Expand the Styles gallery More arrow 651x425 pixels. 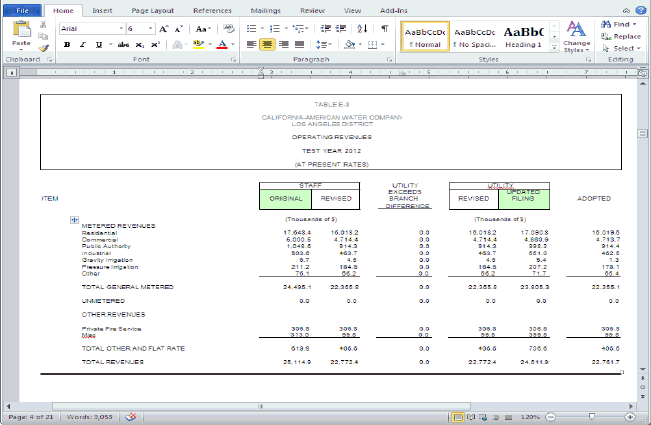tap(553, 47)
